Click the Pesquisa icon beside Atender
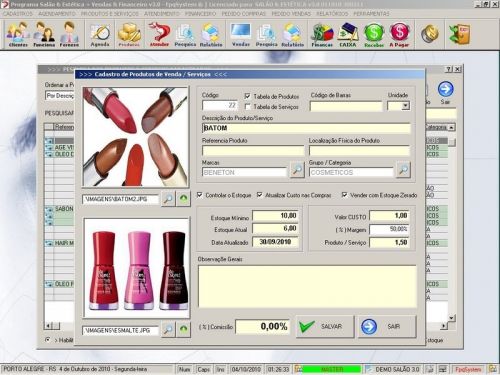This screenshot has width=500, height=375. 185,34
